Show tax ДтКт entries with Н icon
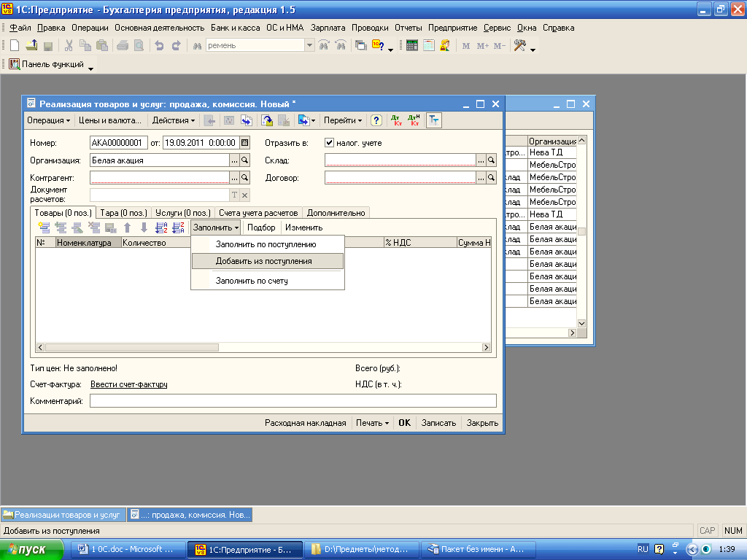This screenshot has height=560, width=747. [x=414, y=120]
